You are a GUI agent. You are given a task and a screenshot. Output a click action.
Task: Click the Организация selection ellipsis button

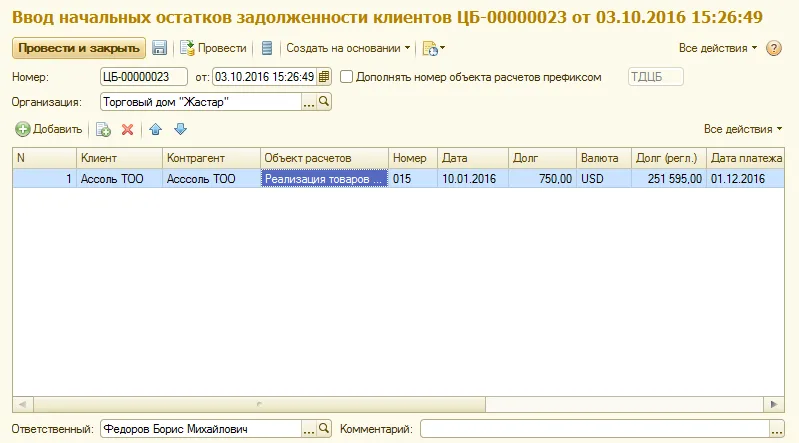pyautogui.click(x=309, y=102)
